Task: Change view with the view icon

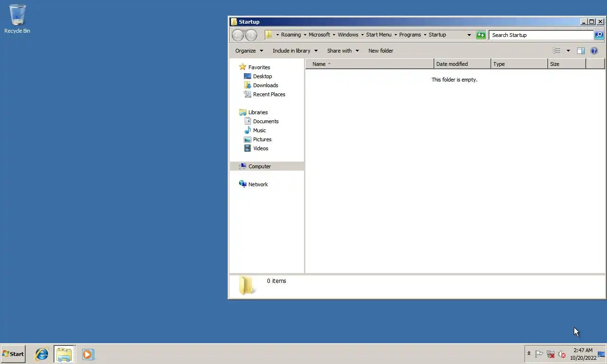Action: (557, 51)
